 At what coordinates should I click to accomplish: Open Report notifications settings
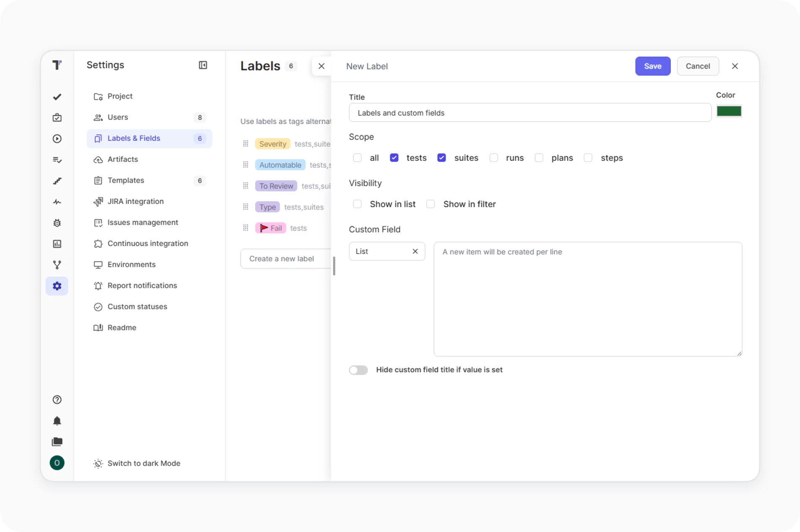(149, 285)
